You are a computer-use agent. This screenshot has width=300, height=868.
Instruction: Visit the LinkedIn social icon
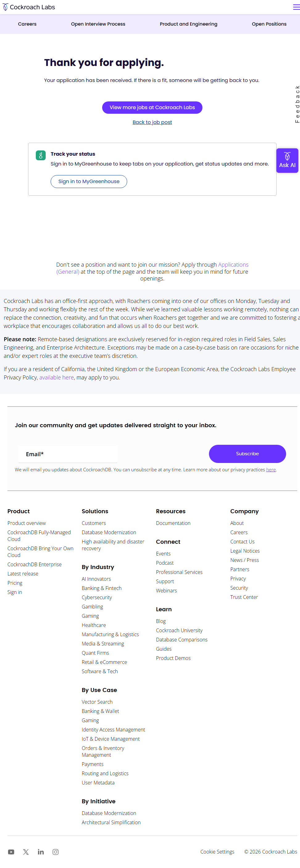click(x=41, y=852)
